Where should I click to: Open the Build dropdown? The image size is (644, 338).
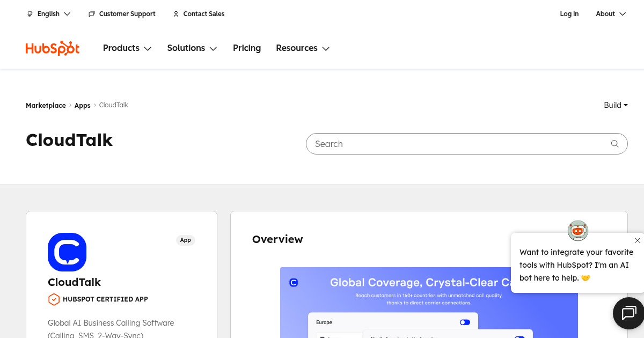click(616, 105)
